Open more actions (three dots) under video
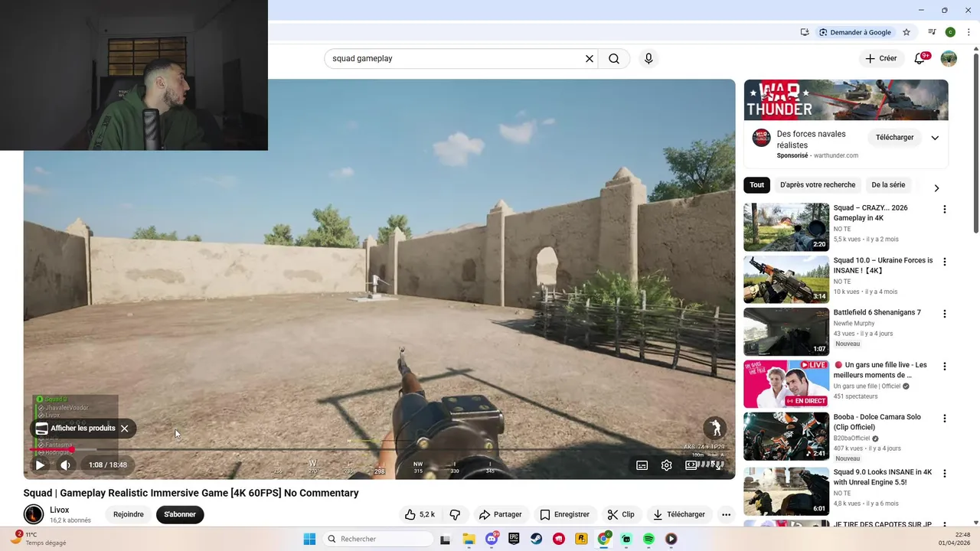 (x=727, y=514)
